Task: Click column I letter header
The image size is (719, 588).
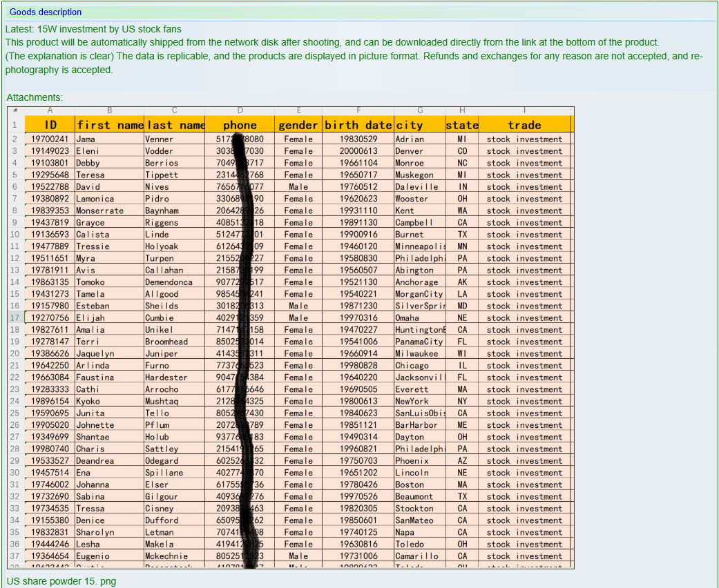Action: (524, 110)
